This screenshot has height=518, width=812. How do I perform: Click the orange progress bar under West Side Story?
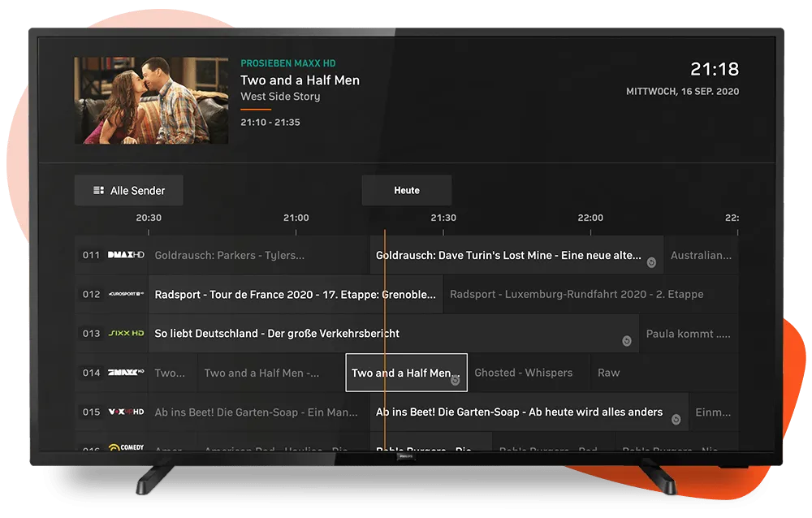(x=256, y=110)
